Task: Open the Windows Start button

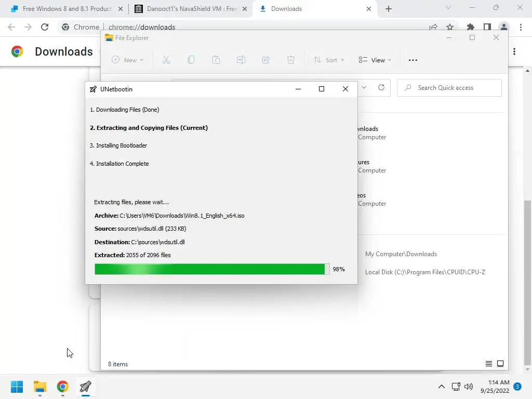Action: 17,387
